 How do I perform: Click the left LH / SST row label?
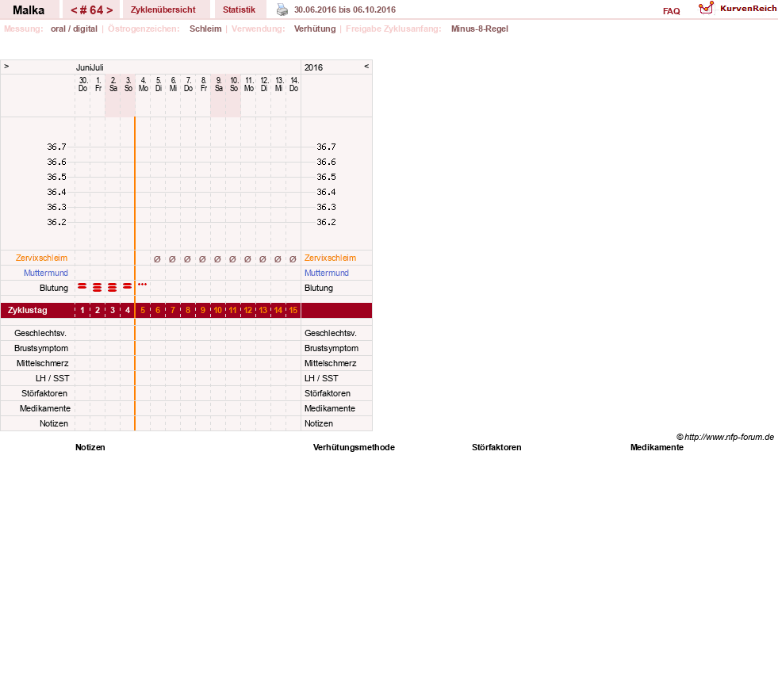52,378
